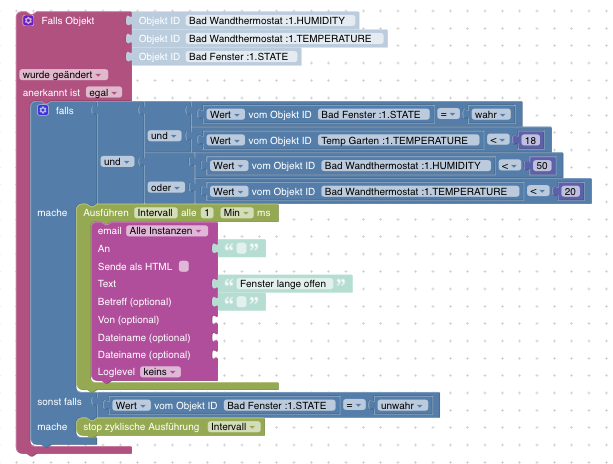Image resolution: width=613 pixels, height=464 pixels.
Task: Open Wert dropdown in HUMIDITY condition row
Action: (x=228, y=166)
